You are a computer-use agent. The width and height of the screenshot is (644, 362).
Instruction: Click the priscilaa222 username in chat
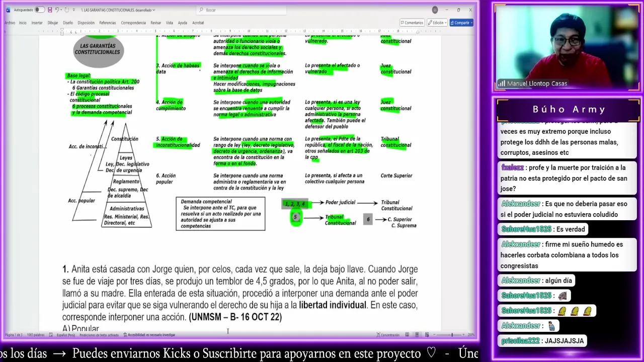(x=520, y=341)
